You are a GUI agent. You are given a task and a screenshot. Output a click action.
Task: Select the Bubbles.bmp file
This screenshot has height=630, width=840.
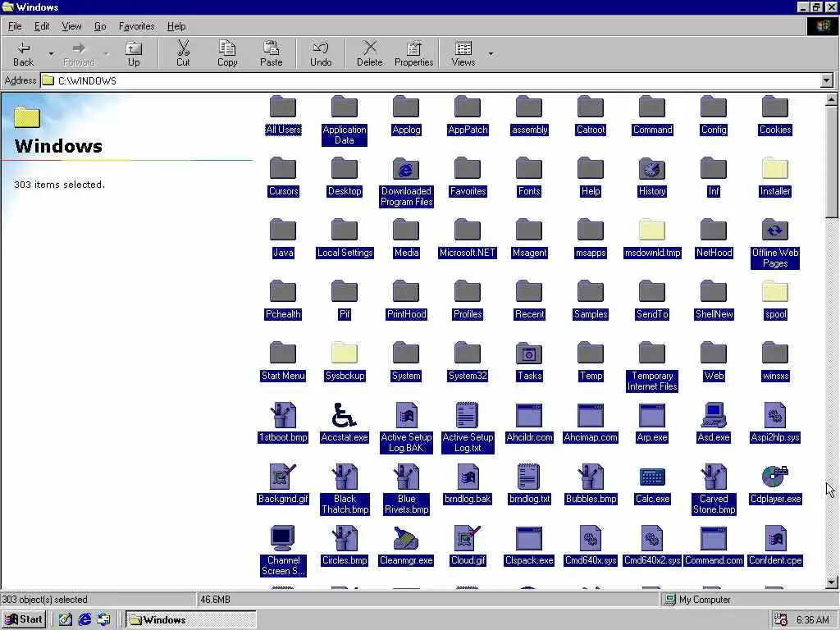click(x=591, y=484)
